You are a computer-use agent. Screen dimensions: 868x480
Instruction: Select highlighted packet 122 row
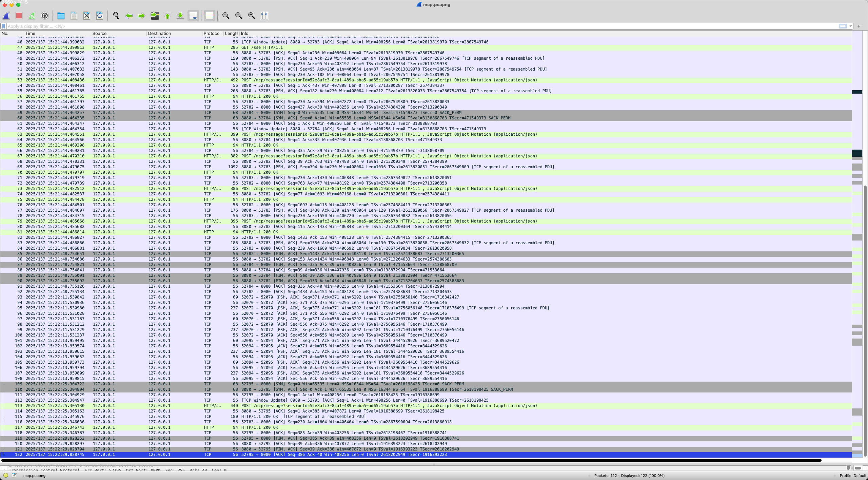tap(426, 455)
